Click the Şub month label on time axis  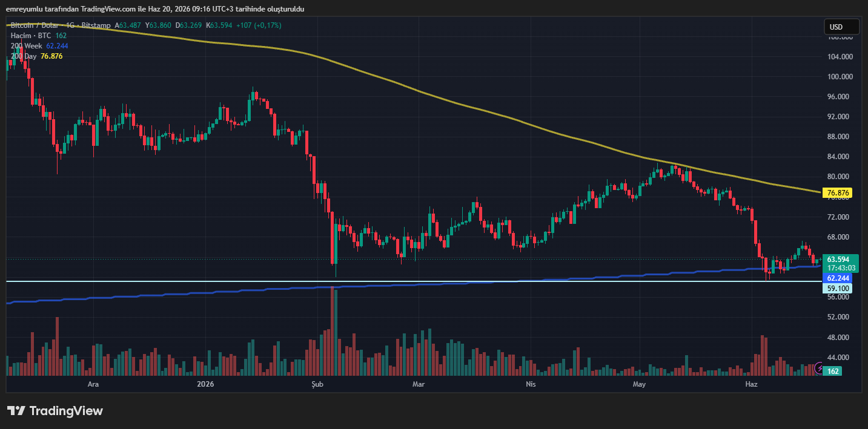click(x=317, y=384)
